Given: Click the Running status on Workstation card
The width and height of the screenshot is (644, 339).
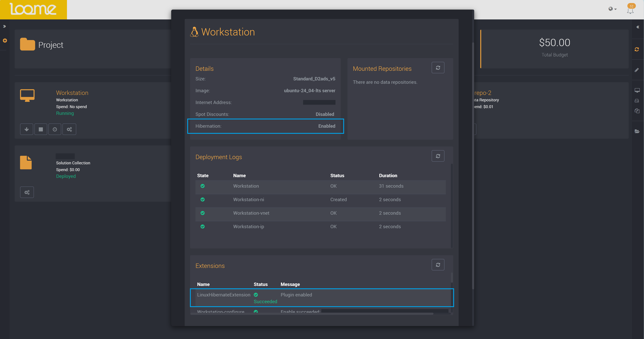Looking at the screenshot, I should point(65,113).
